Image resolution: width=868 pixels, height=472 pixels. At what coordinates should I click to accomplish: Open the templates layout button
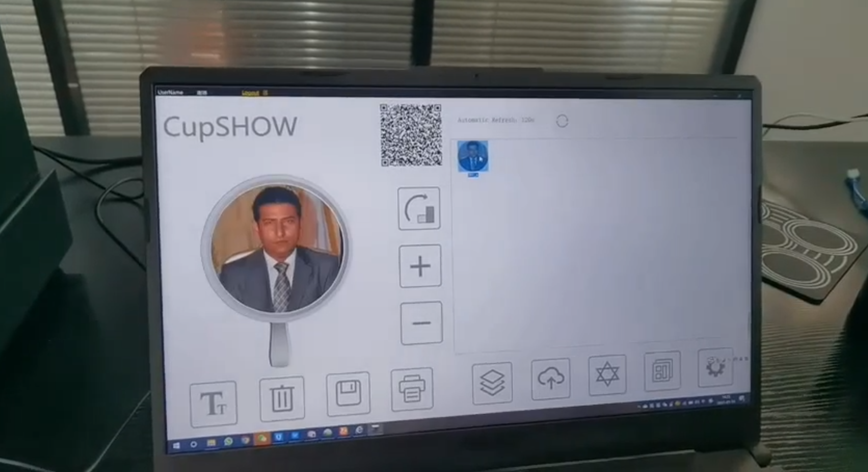(662, 371)
